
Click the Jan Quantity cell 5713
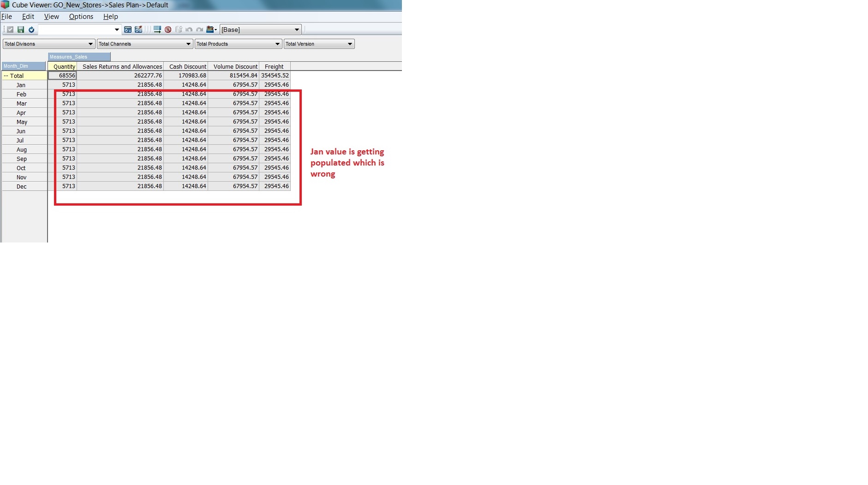coord(62,85)
